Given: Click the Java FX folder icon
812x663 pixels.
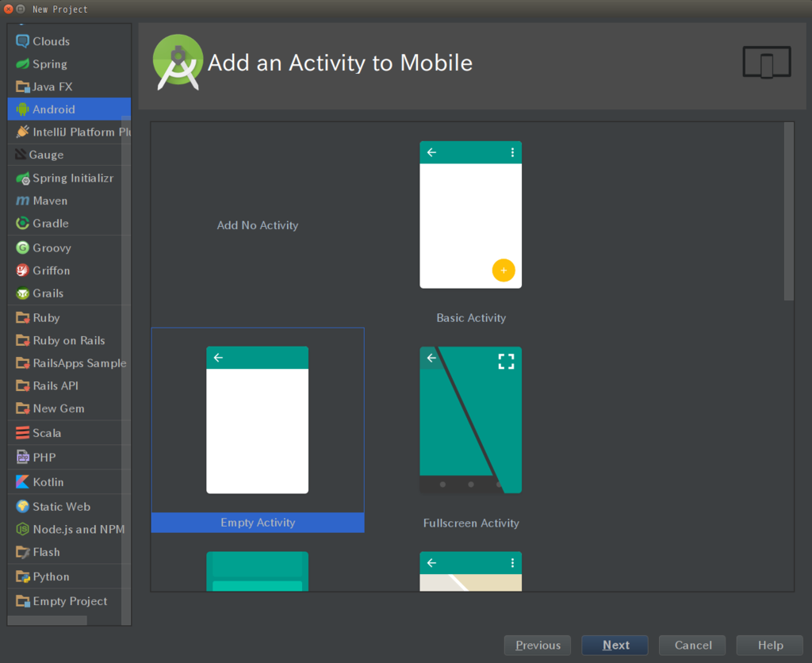Looking at the screenshot, I should [x=22, y=86].
